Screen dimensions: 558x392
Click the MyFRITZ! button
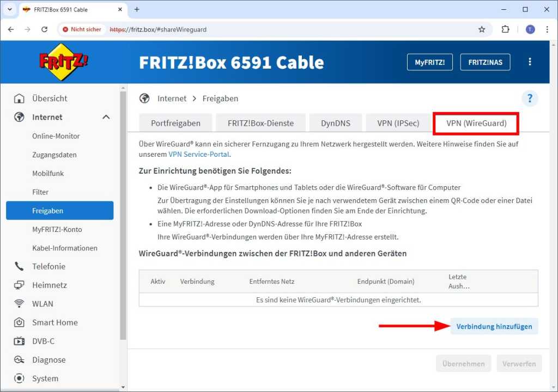(429, 62)
